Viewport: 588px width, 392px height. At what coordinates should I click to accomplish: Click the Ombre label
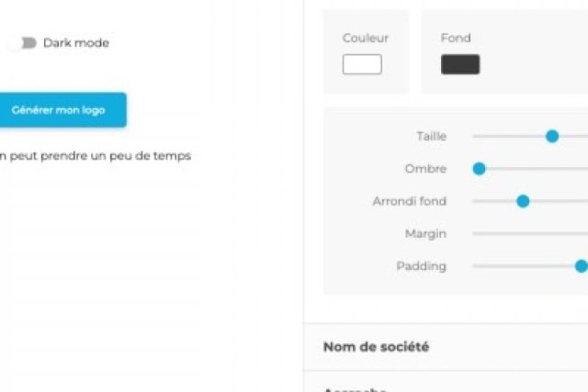(425, 169)
